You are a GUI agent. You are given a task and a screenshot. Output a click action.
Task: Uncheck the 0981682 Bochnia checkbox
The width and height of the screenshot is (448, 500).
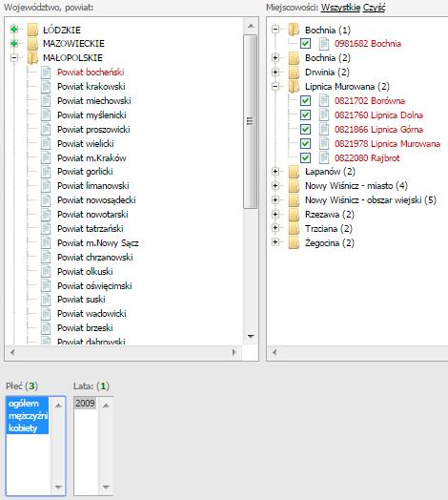tap(305, 43)
